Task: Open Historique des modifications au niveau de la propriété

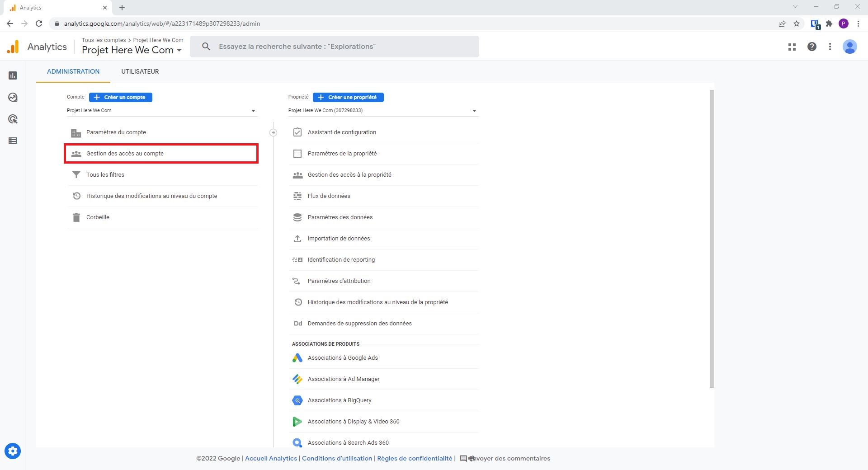Action: tap(384, 302)
